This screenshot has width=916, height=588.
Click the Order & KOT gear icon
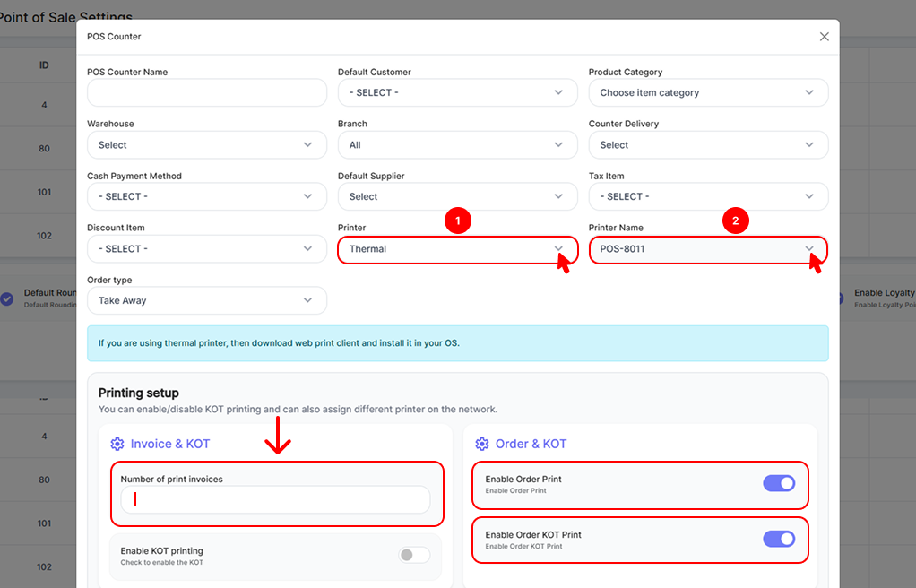[482, 444]
